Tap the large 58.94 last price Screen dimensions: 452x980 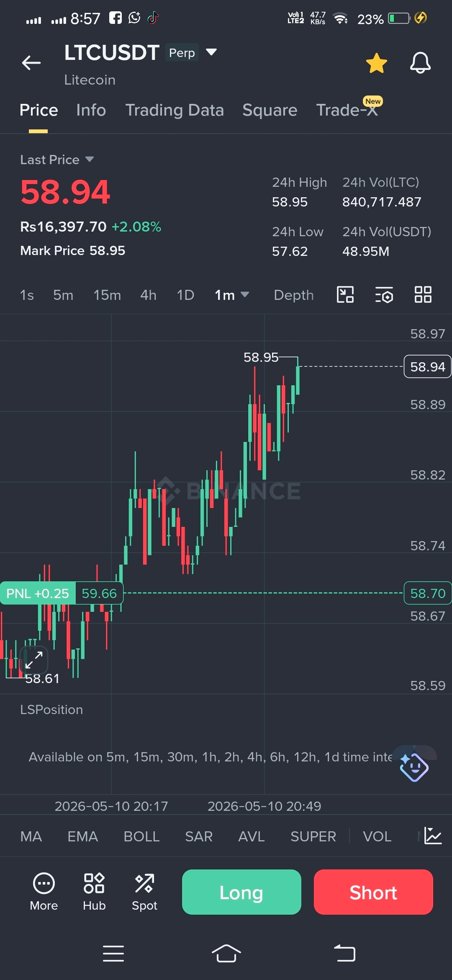[x=65, y=192]
